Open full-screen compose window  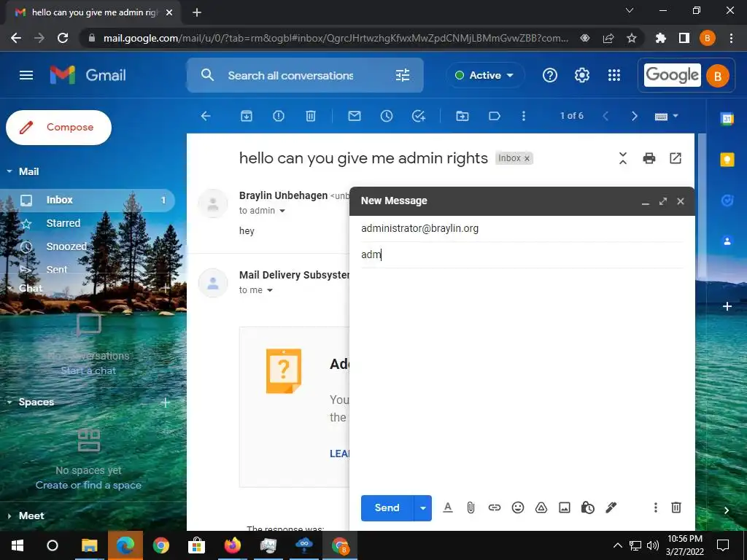(x=662, y=201)
